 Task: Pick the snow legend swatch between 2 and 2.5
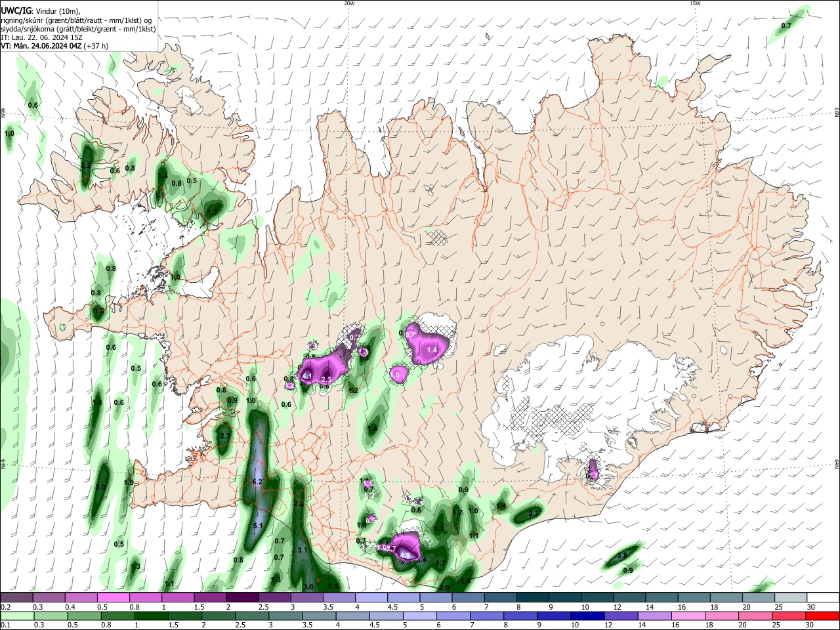(x=243, y=598)
